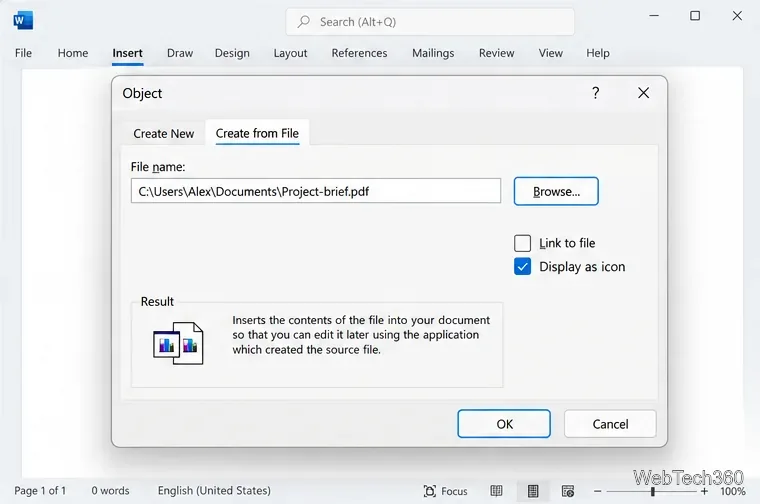Viewport: 760px width, 504px height.
Task: Open the dialog help question mark
Action: [596, 93]
